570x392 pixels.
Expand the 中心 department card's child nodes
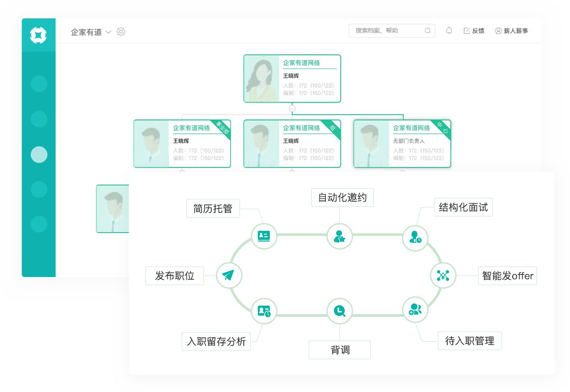click(x=402, y=170)
